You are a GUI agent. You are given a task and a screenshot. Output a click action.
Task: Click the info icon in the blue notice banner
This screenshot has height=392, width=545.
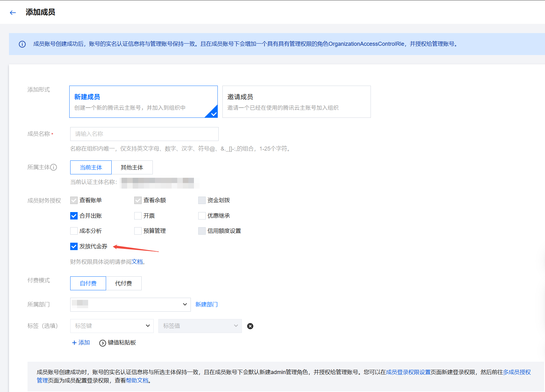click(x=22, y=44)
